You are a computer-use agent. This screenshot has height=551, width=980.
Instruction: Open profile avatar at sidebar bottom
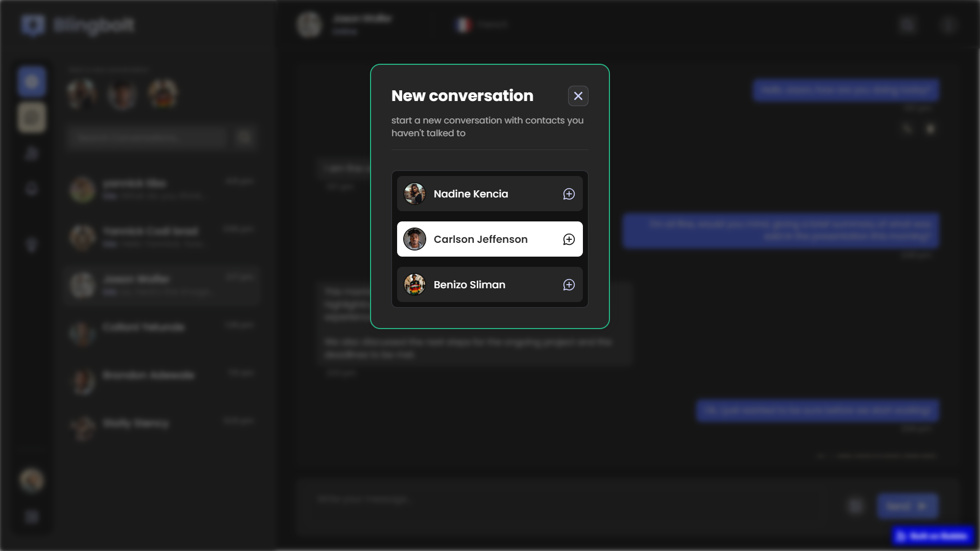[32, 480]
